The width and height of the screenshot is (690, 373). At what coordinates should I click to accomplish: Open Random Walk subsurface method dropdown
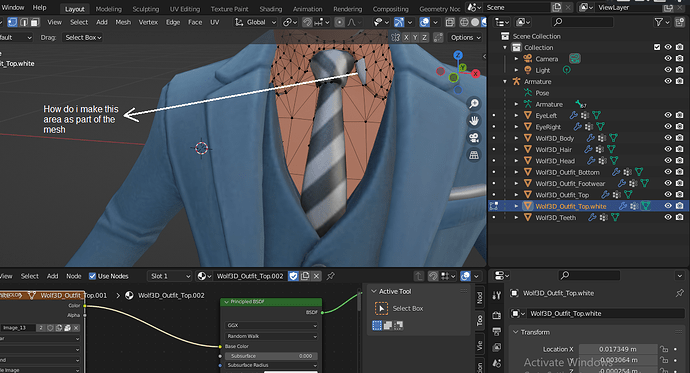click(x=271, y=336)
